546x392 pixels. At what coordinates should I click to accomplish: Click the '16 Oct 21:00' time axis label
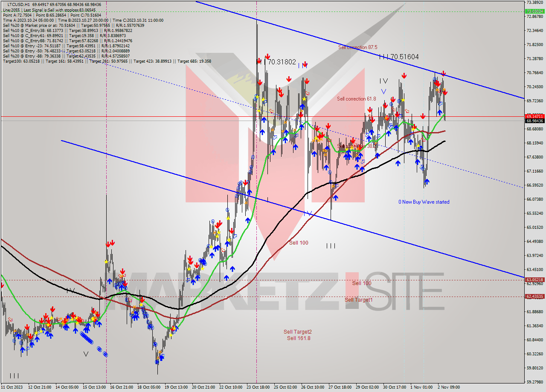tap(121, 387)
